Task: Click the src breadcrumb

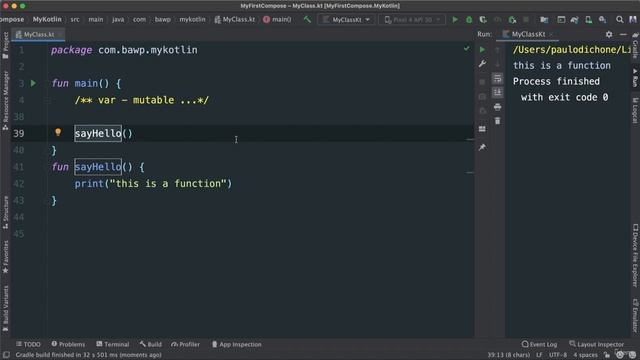Action: click(75, 19)
